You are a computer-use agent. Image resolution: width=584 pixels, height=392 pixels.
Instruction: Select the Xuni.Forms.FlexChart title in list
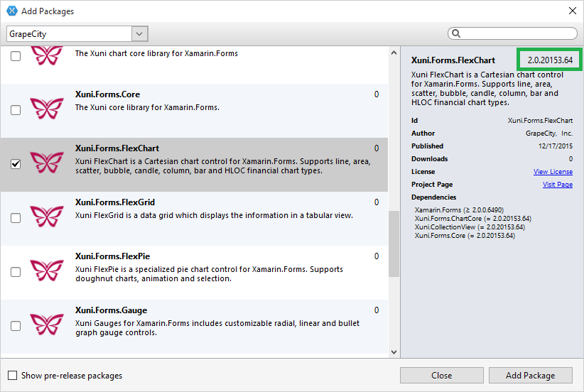point(117,148)
